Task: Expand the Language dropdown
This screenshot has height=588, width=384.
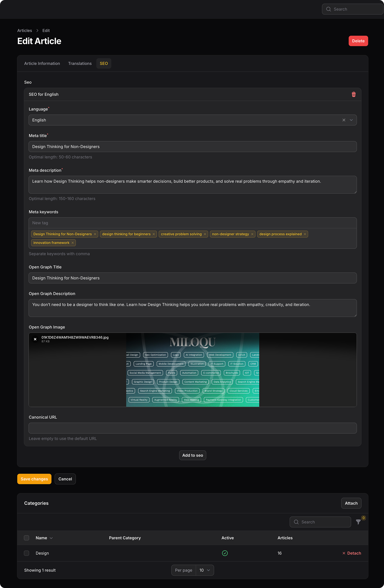Action: [351, 120]
